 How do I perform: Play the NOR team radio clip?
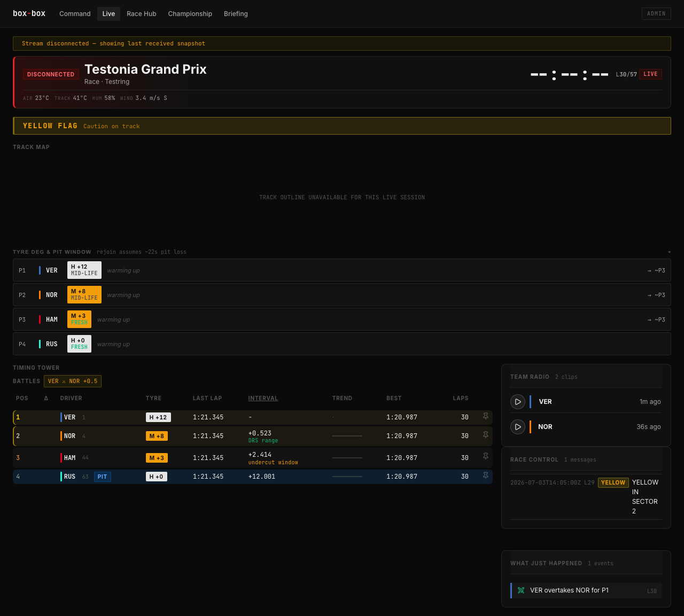(517, 427)
